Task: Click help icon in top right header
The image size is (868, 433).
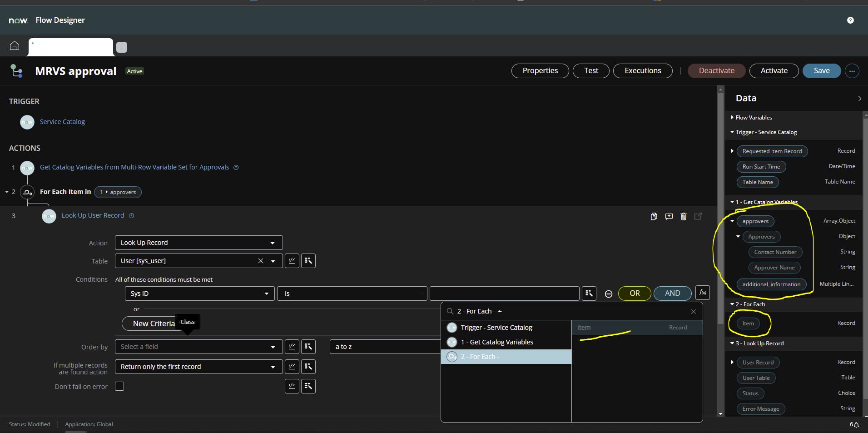Action: 850,20
